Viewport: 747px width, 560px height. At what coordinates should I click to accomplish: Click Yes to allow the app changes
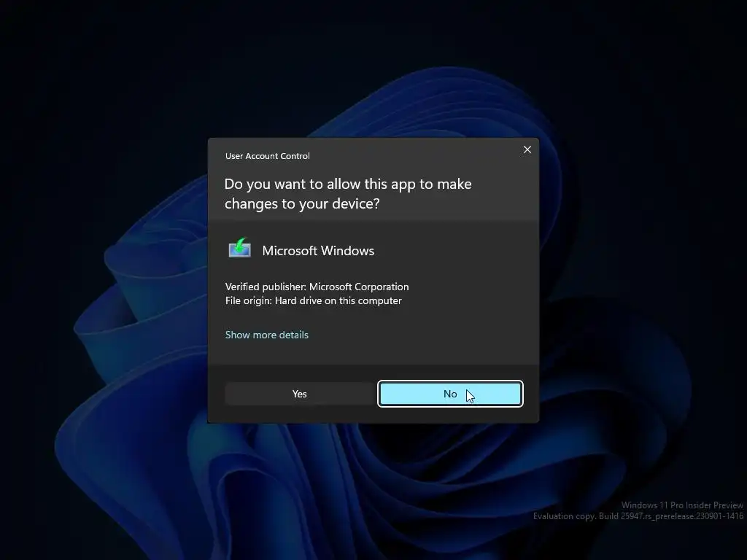299,394
